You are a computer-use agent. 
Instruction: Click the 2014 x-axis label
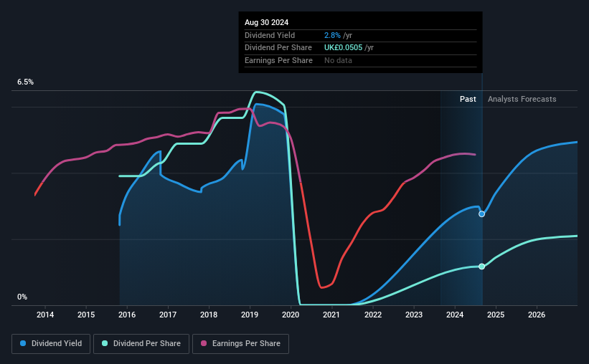pyautogui.click(x=45, y=315)
